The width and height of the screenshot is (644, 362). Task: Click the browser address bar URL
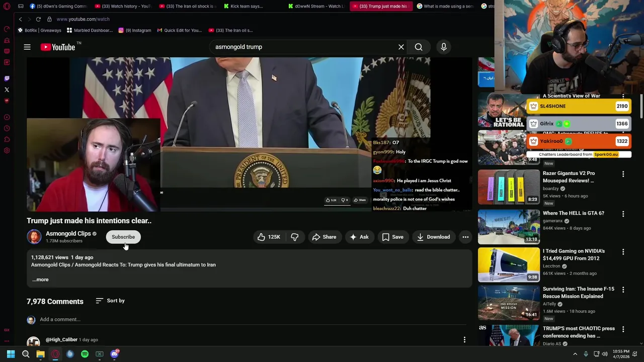[83, 19]
